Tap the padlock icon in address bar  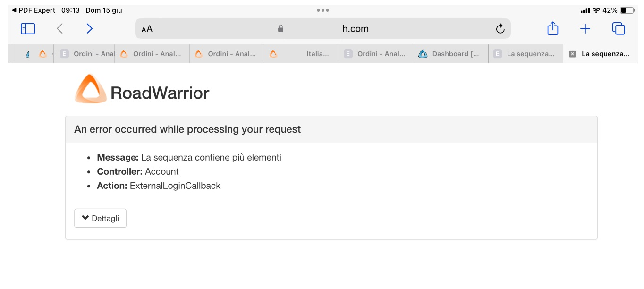280,29
